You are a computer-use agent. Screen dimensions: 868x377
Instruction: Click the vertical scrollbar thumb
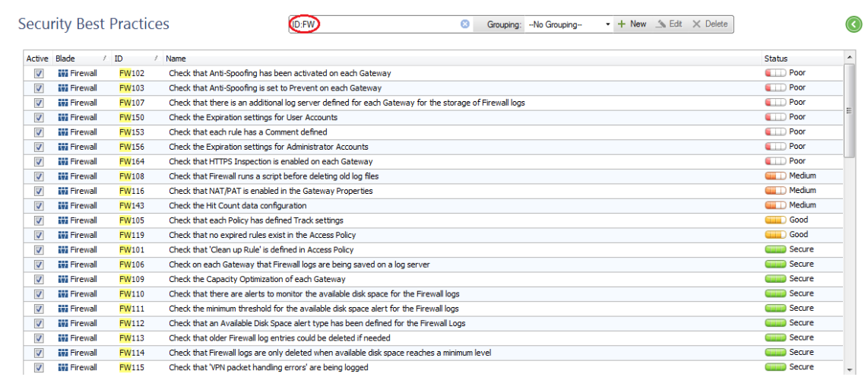point(849,110)
